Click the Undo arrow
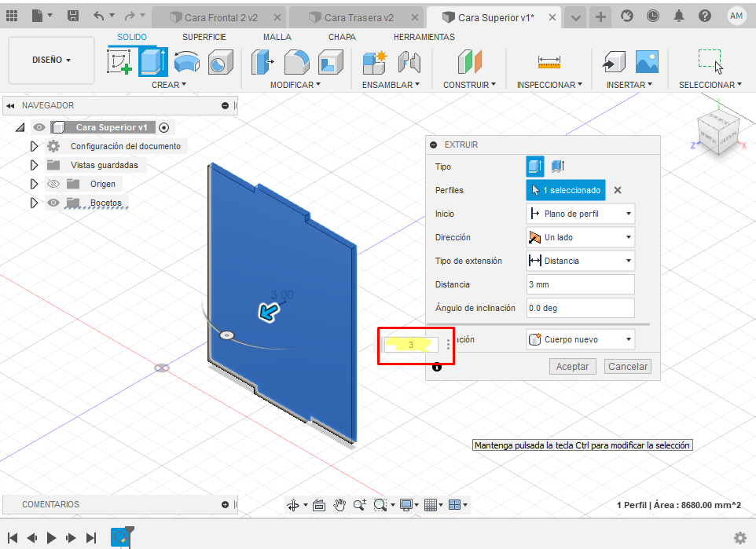756x549 pixels. [x=99, y=16]
